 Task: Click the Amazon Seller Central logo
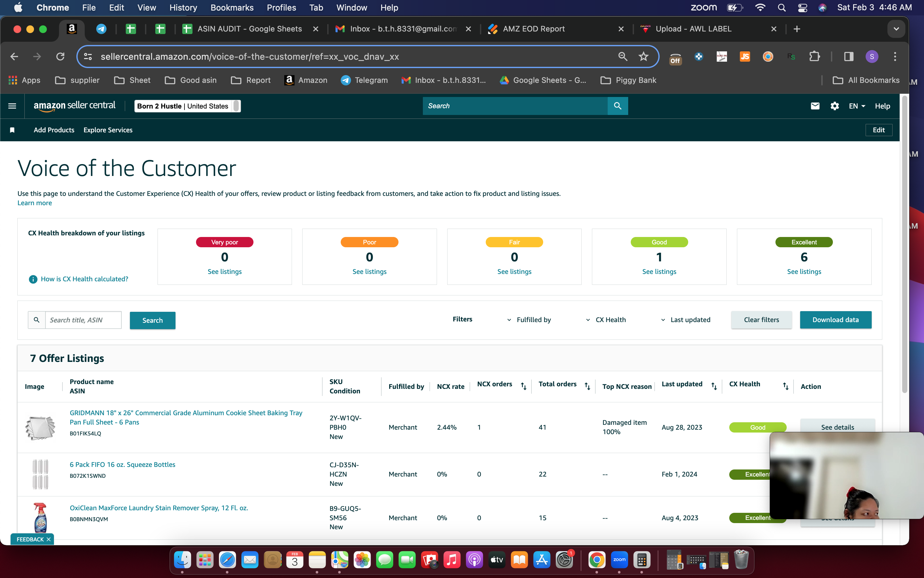[74, 106]
